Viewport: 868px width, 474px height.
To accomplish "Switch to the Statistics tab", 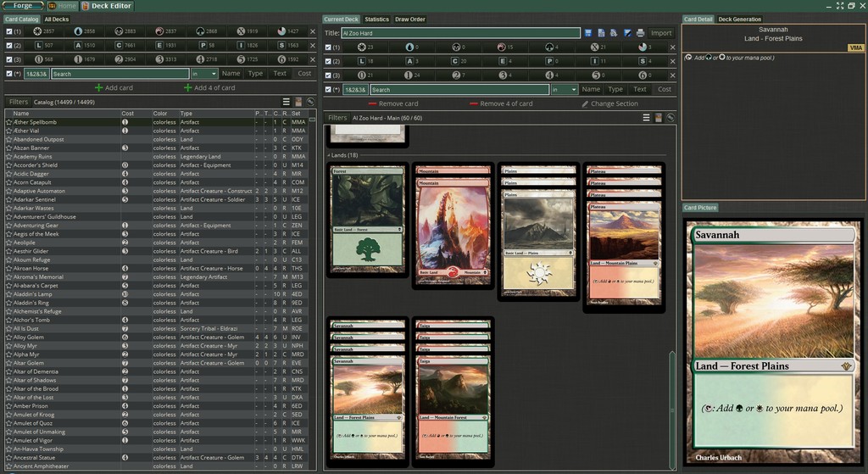I will tap(376, 19).
